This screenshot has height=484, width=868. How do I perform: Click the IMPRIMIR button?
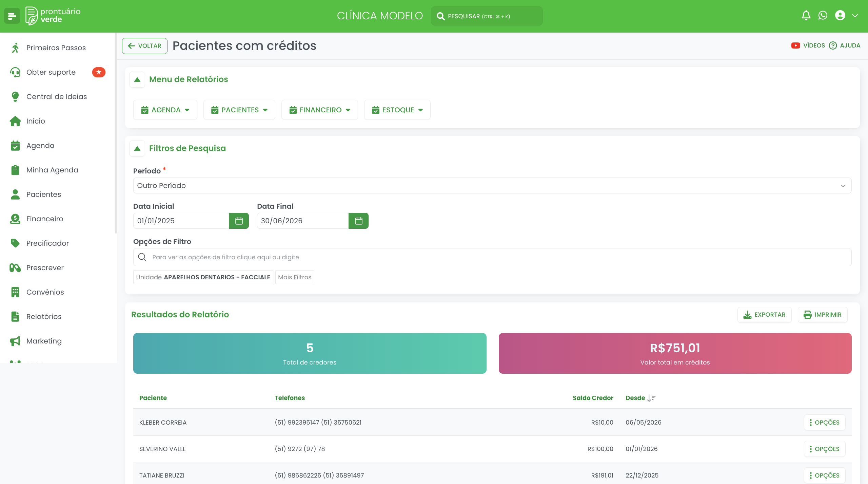(823, 315)
